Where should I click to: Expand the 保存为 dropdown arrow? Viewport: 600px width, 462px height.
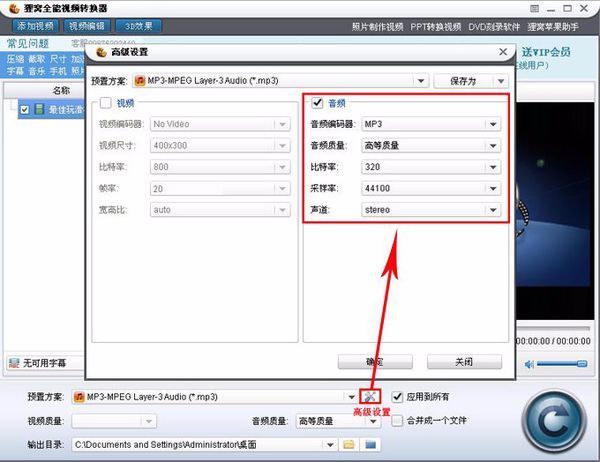point(501,81)
